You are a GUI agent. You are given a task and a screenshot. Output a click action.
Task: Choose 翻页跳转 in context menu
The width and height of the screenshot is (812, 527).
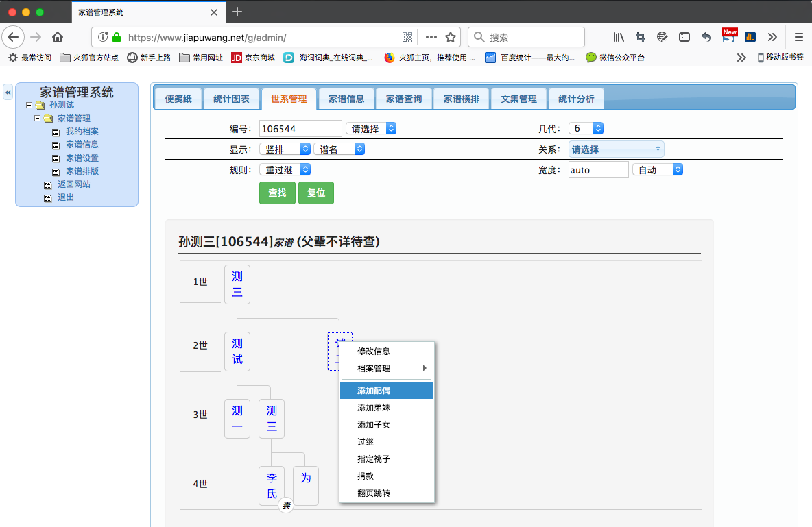386,493
